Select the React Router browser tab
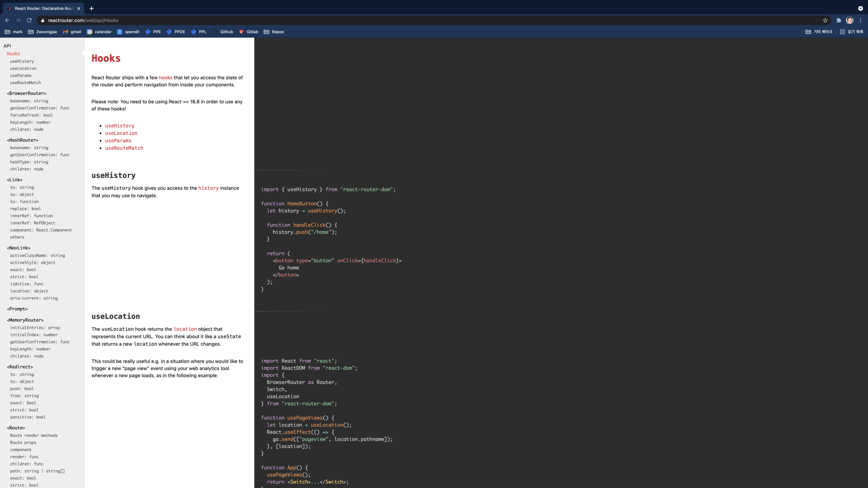This screenshot has height=488, width=868. coord(43,8)
